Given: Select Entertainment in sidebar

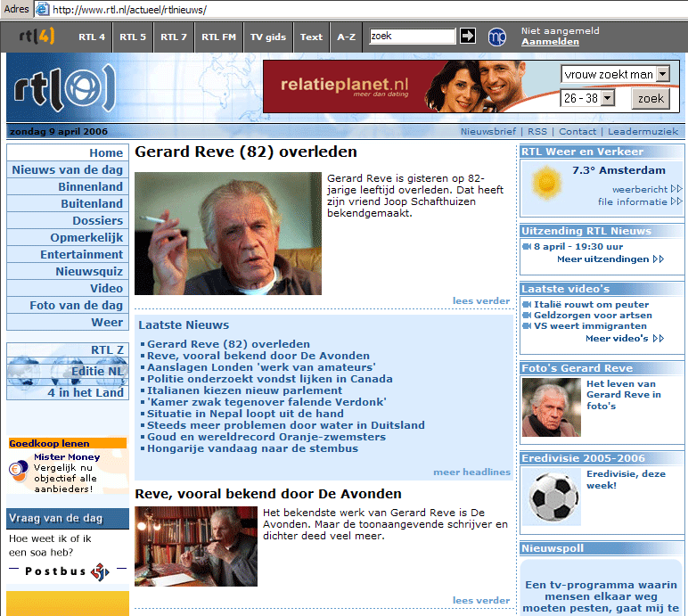Looking at the screenshot, I should (x=68, y=255).
